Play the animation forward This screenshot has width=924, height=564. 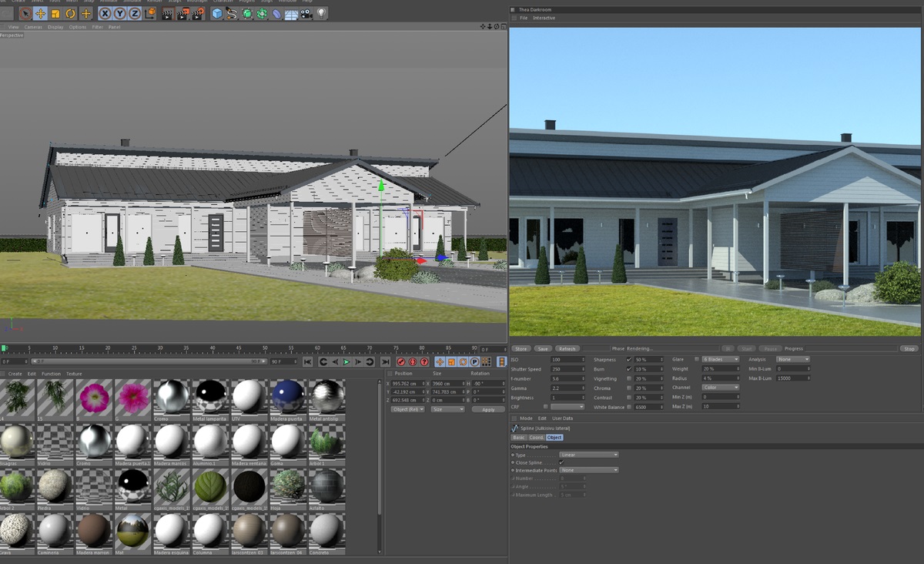click(346, 361)
